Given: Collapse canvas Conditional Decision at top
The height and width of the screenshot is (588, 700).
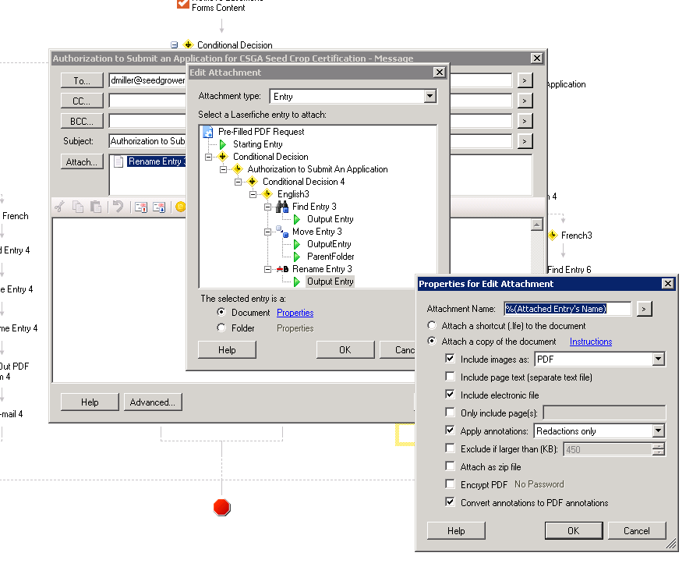Looking at the screenshot, I should [x=174, y=44].
